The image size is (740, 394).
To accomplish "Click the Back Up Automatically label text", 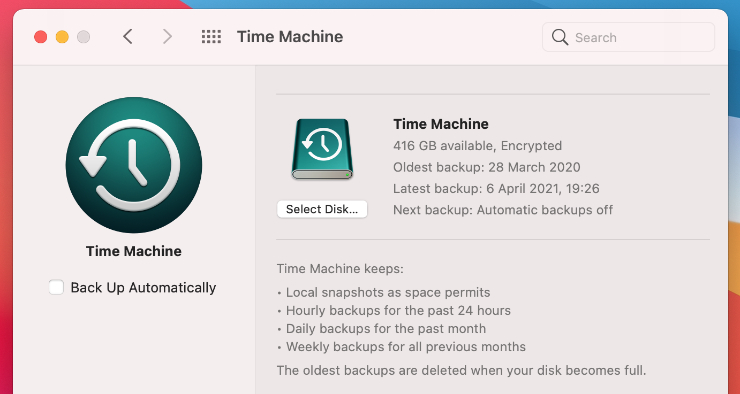I will click(143, 287).
